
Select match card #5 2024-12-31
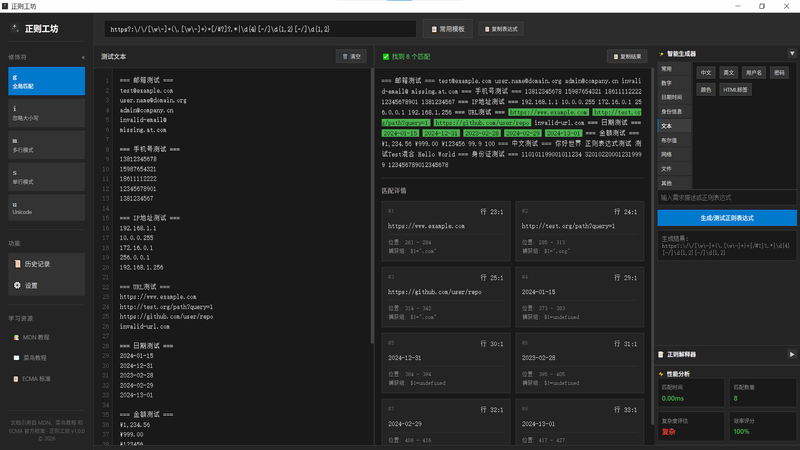click(x=446, y=363)
